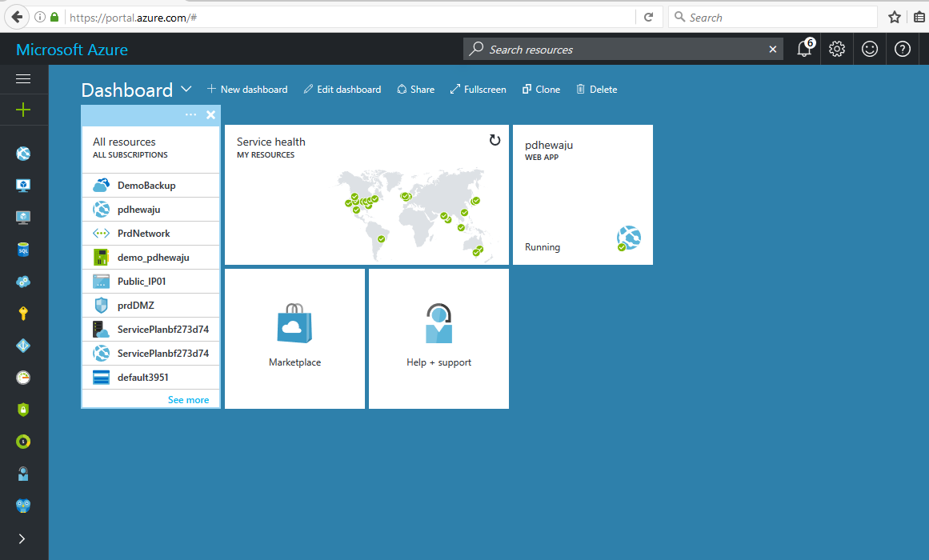Viewport: 929px width, 560px height.
Task: Expand More services chevron at sidebar bottom
Action: (x=22, y=538)
